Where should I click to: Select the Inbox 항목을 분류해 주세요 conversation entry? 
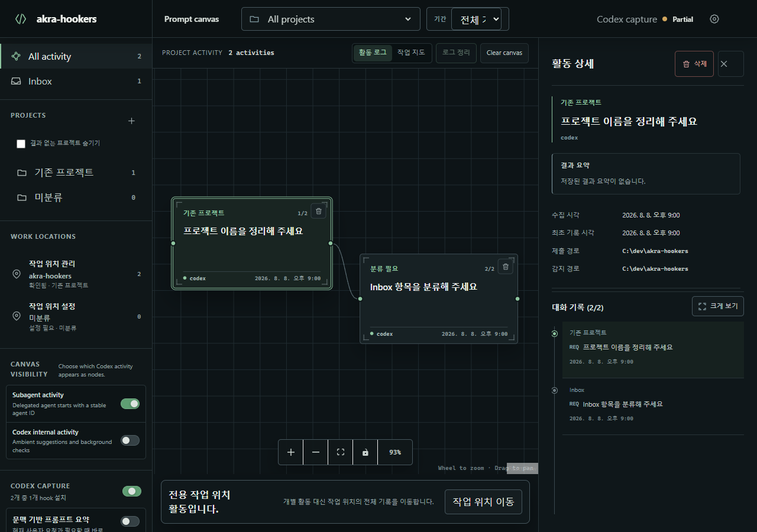(x=653, y=406)
